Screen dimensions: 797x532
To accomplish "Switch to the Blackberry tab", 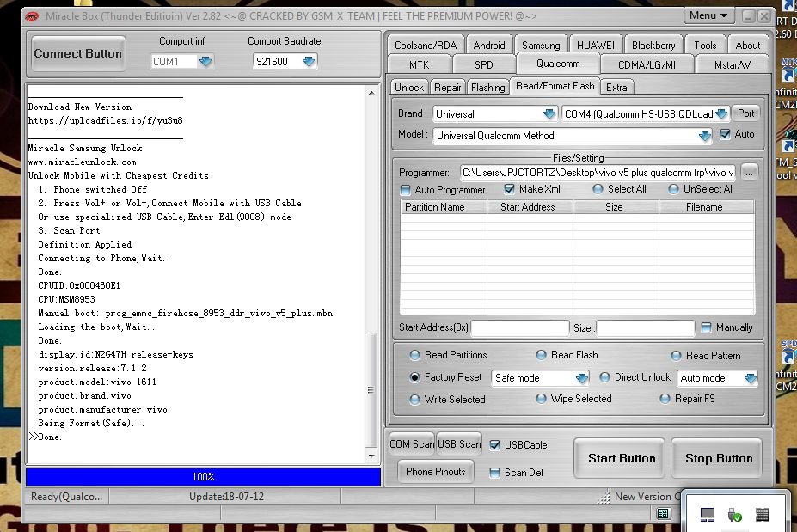I will click(x=653, y=46).
